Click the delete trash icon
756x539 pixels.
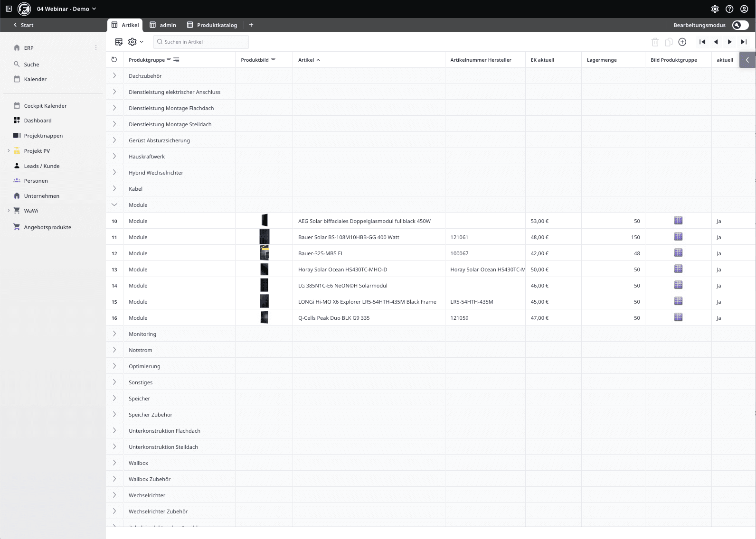[655, 42]
